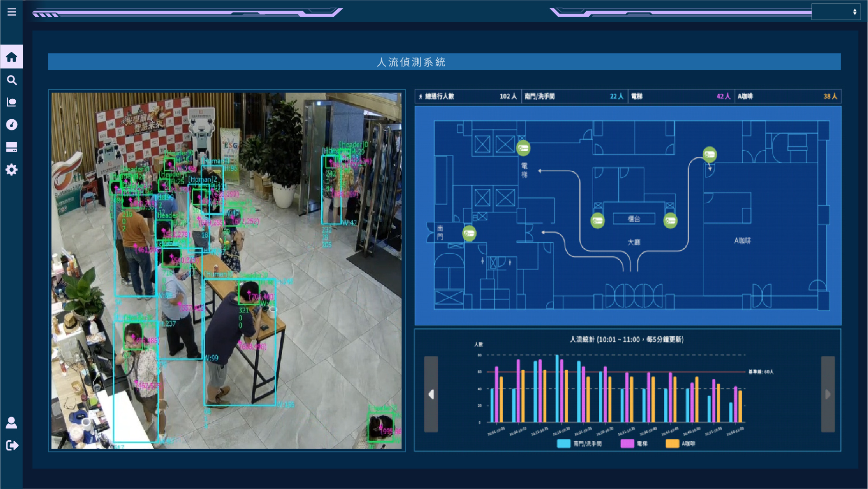The image size is (868, 489).
Task: Open the search magnifier page
Action: pos(12,80)
